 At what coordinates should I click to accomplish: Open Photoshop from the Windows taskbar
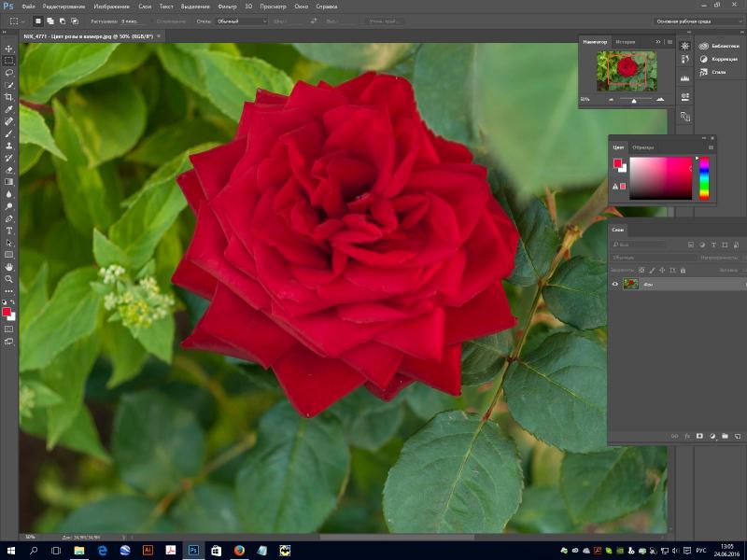[x=193, y=551]
